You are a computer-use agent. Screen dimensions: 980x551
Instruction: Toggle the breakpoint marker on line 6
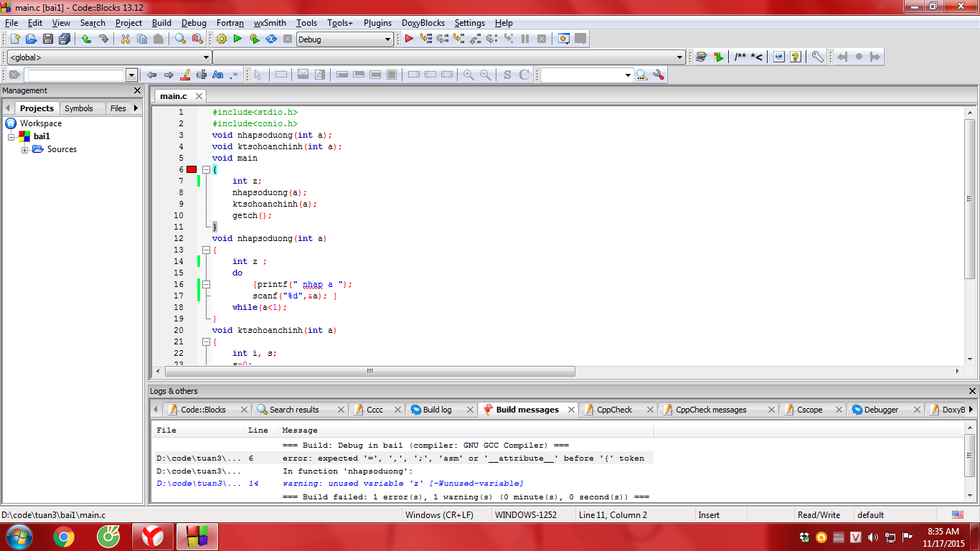192,169
